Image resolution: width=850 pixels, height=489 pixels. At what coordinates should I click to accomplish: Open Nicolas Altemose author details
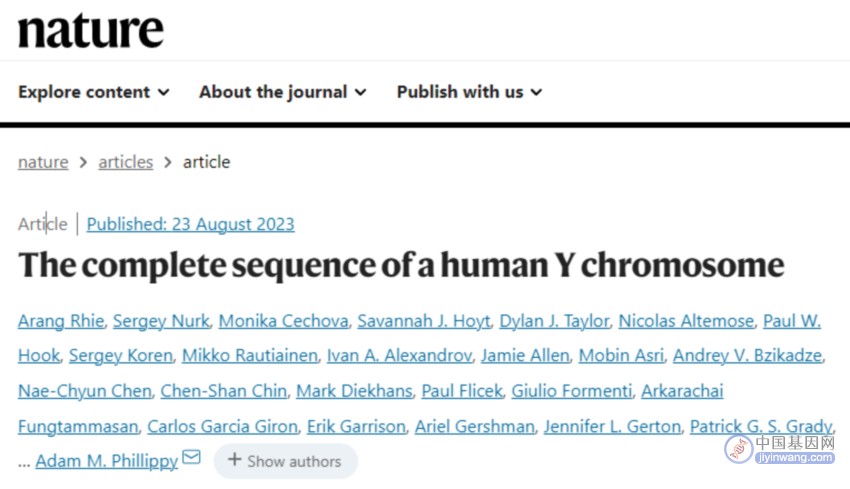click(x=686, y=321)
